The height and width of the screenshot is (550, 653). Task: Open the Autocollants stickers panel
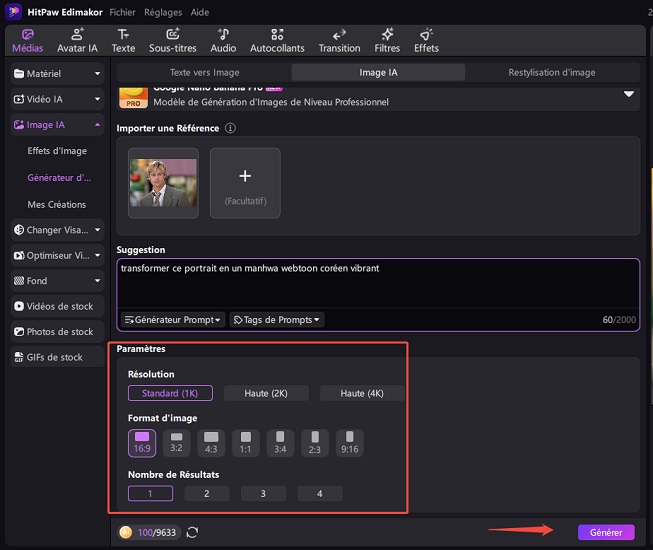278,40
